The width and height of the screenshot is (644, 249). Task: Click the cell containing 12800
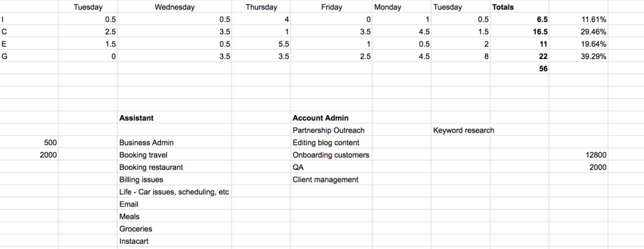click(579, 155)
